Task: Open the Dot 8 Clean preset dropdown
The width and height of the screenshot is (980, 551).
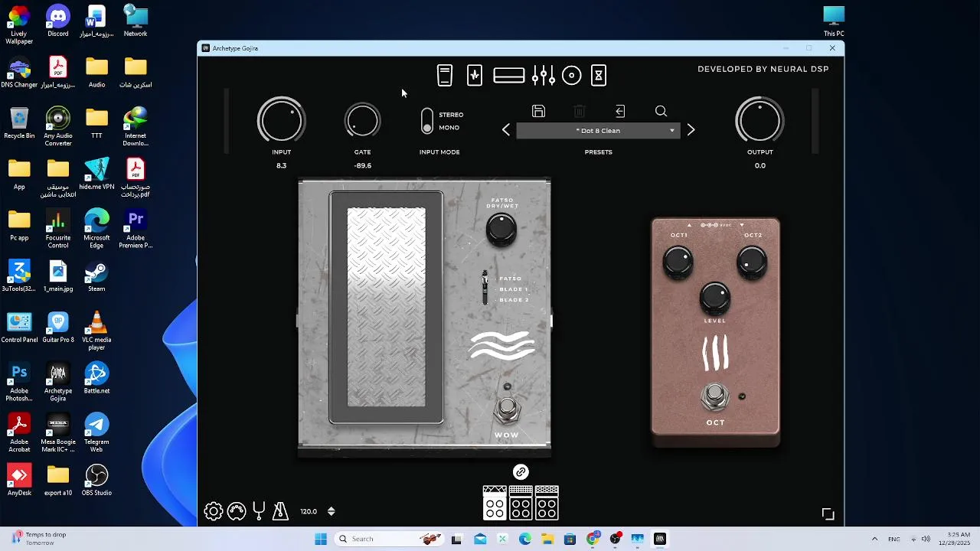Action: (598, 131)
